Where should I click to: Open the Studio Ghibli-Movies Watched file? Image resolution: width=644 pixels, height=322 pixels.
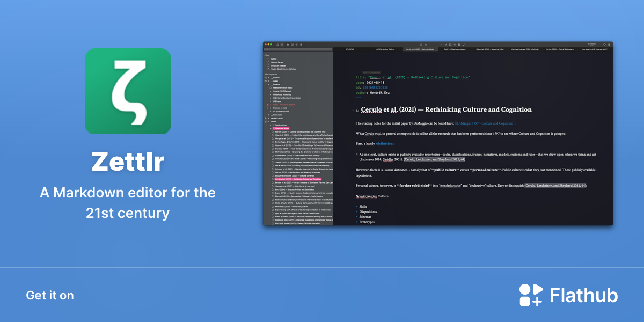tap(283, 69)
